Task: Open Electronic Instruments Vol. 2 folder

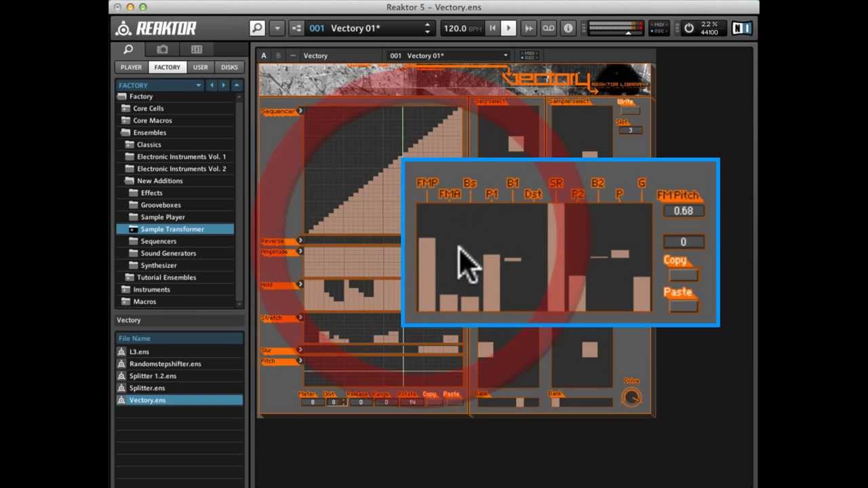Action: click(181, 169)
